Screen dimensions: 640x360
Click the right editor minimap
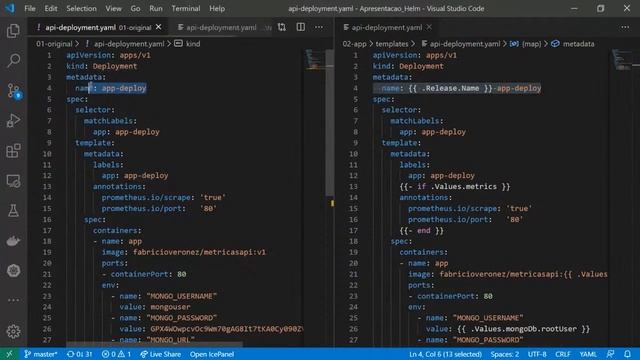[622, 59]
